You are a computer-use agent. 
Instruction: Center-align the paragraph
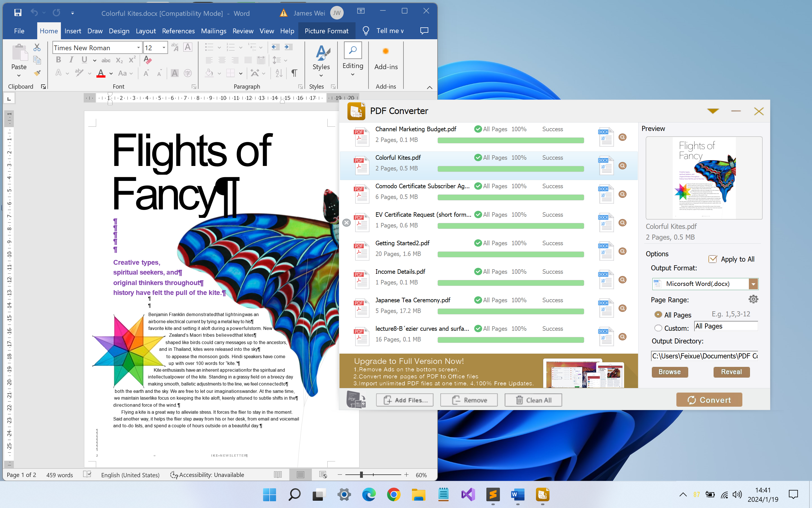[x=222, y=60]
